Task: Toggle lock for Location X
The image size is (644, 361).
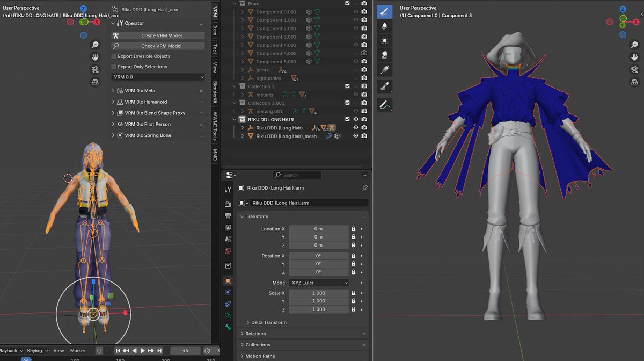Action: click(x=353, y=229)
